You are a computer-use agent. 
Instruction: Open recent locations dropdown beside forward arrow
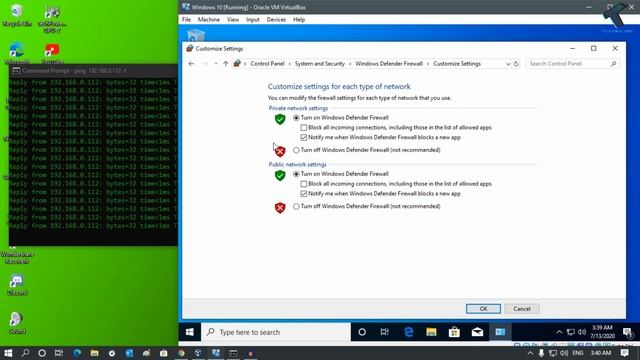coord(216,64)
